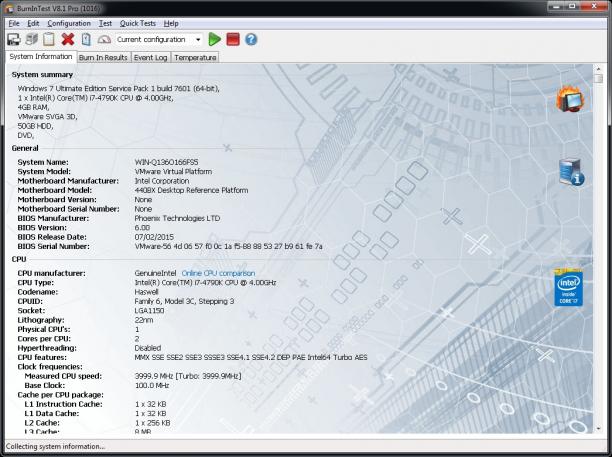Click the Base Clock '100.0 MHz' value
This screenshot has height=457, width=612.
[x=152, y=385]
